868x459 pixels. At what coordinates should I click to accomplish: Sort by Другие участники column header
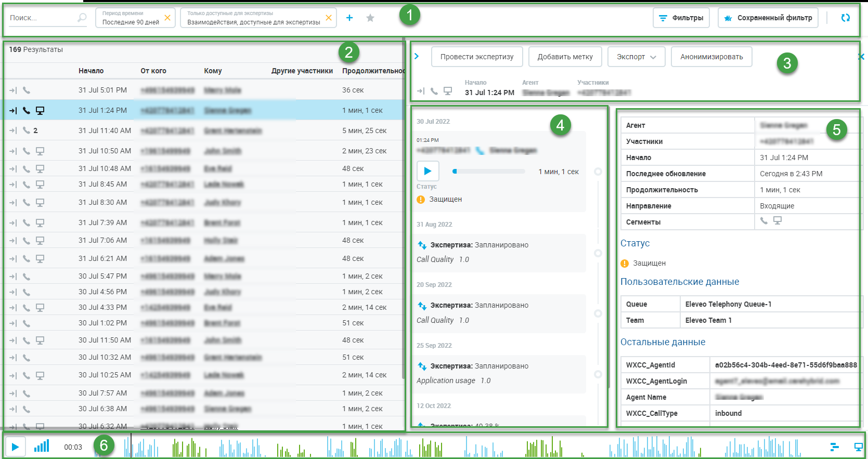(x=302, y=71)
